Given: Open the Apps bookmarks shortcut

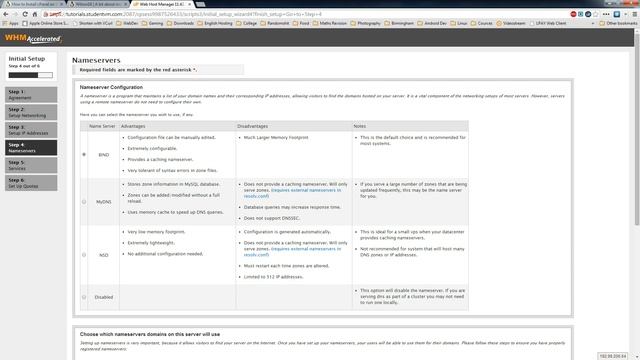Looking at the screenshot, I should click(11, 24).
